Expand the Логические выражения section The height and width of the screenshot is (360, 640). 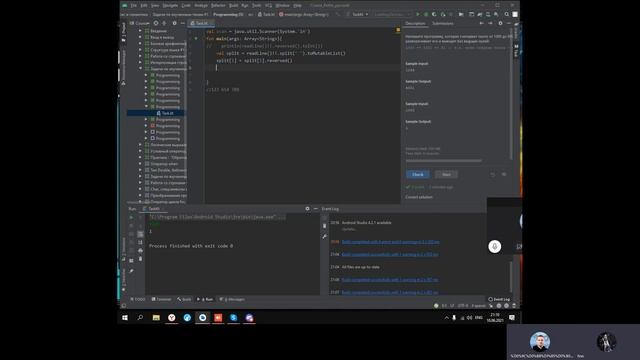[140, 144]
